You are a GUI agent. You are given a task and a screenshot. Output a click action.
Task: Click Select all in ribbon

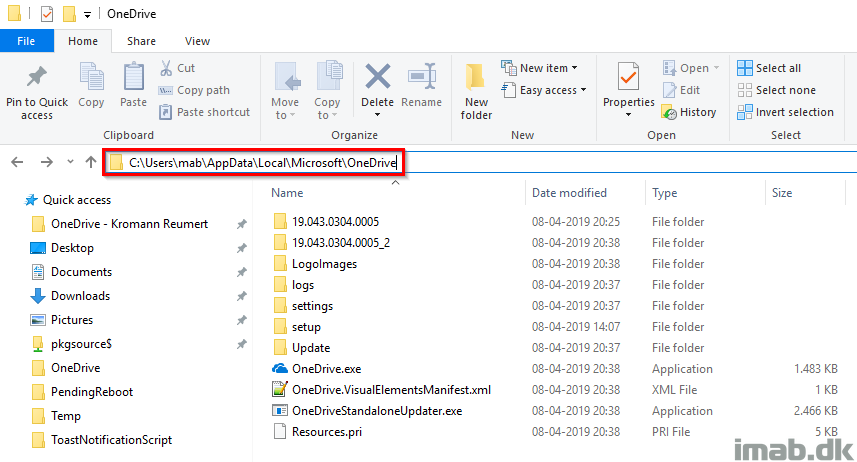[769, 68]
